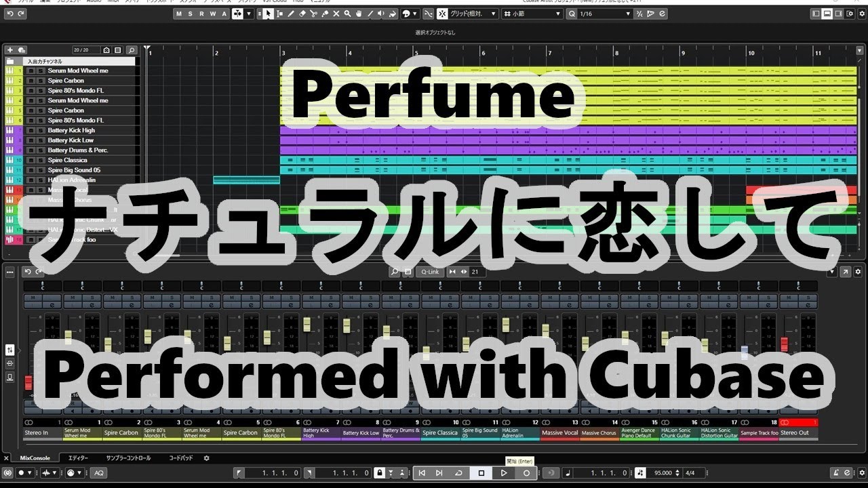Open the MixConsole function menu arrow at right
This screenshot has height=488, width=868.
point(833,271)
